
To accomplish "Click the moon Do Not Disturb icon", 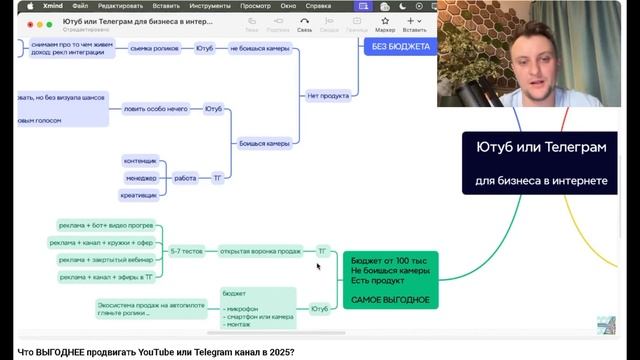I will click(402, 6).
